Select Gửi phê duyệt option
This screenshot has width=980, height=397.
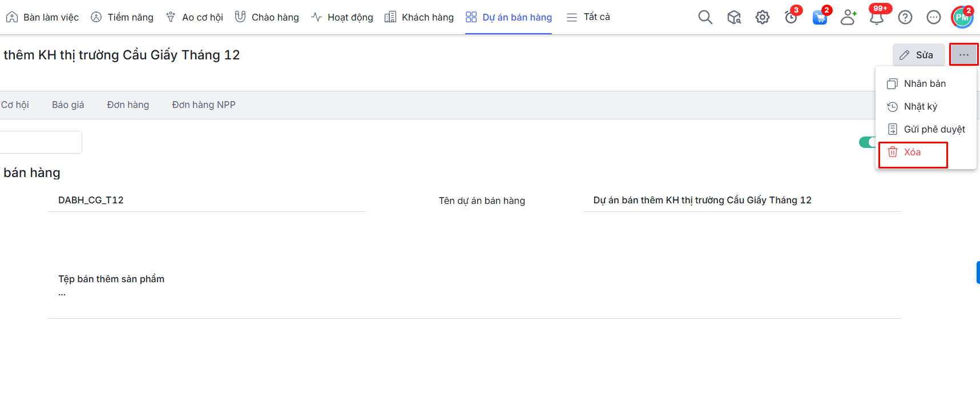pyautogui.click(x=934, y=129)
